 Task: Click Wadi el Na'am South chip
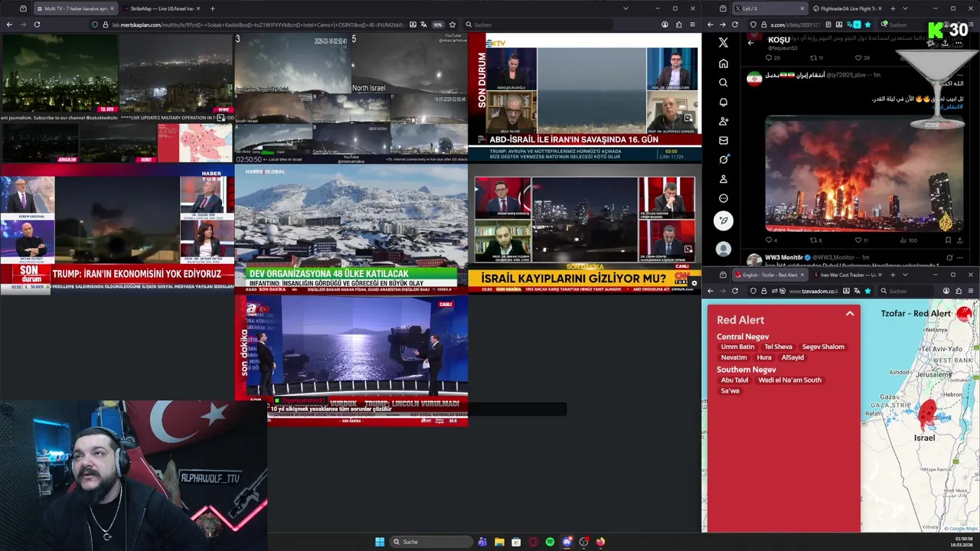pos(789,380)
